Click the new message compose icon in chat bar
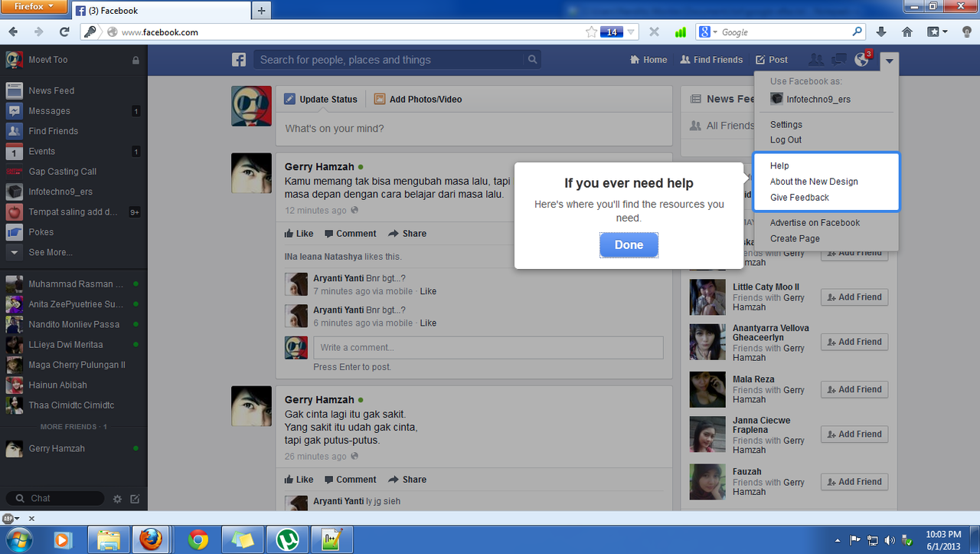The height and width of the screenshot is (554, 980). tap(135, 498)
